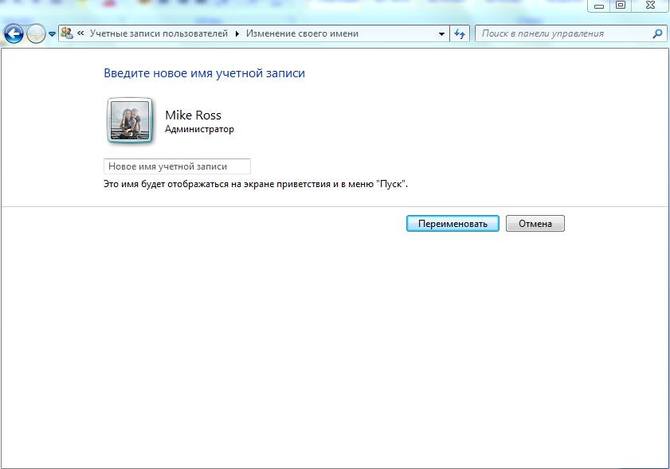Open the recent pages dropdown arrow
This screenshot has height=469, width=670.
point(52,35)
